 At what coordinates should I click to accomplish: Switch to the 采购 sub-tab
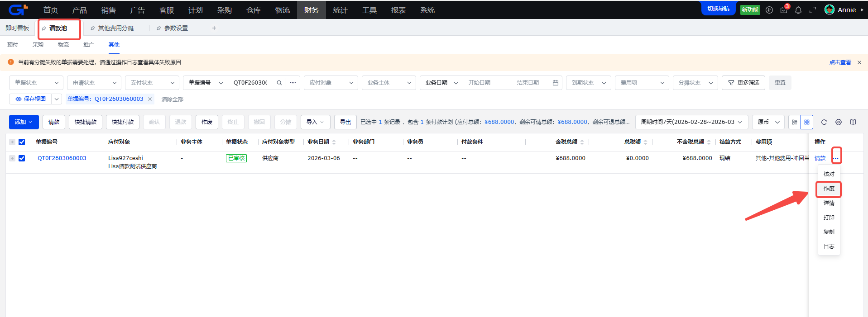[38, 45]
